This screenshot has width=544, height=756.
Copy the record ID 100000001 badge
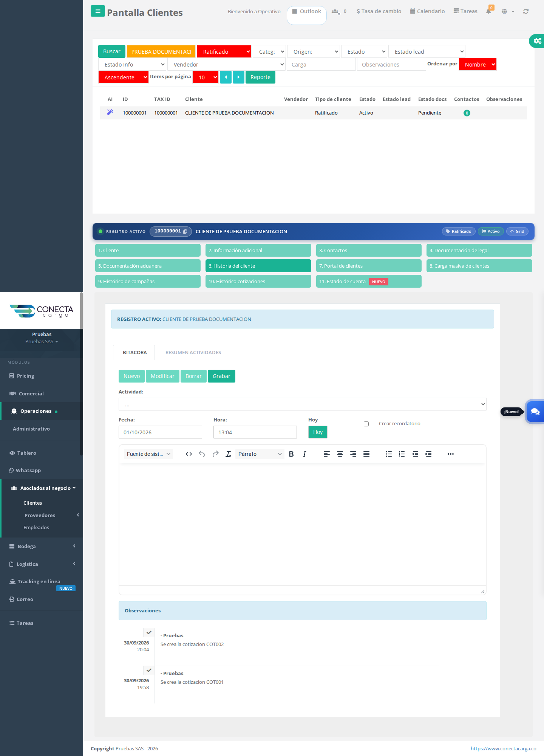171,231
